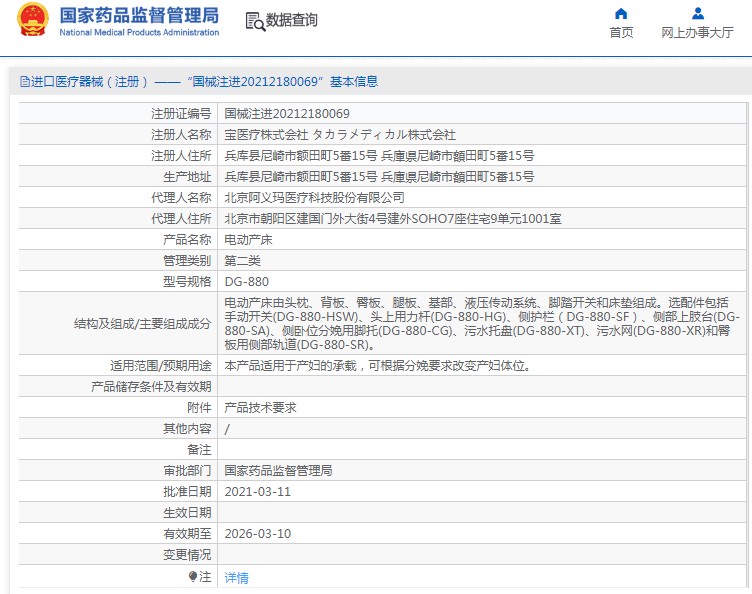Click the 结构及组成/主要组成成分 label

(x=142, y=324)
